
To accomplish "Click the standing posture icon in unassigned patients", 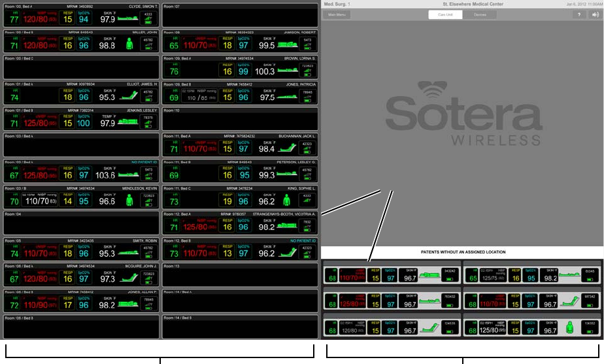I will [x=570, y=328].
